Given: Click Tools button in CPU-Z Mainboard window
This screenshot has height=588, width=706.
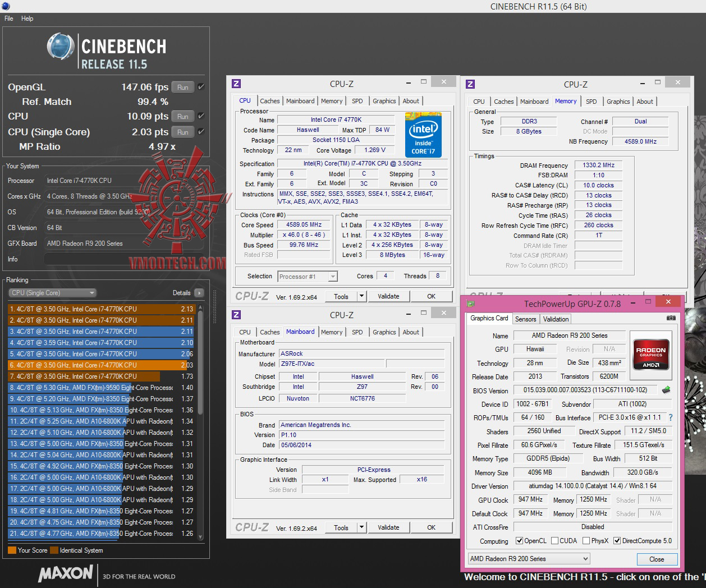Looking at the screenshot, I should (341, 528).
